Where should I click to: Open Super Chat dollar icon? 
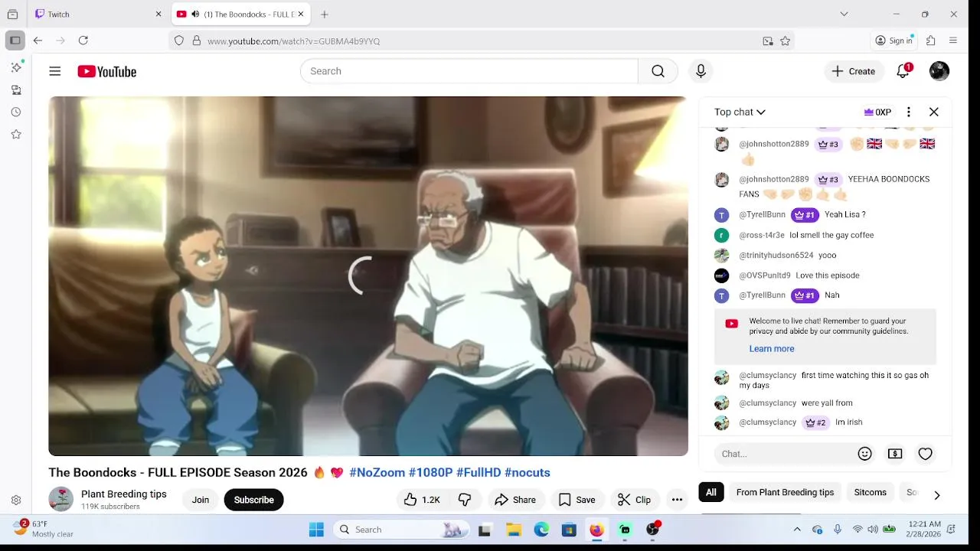(895, 454)
